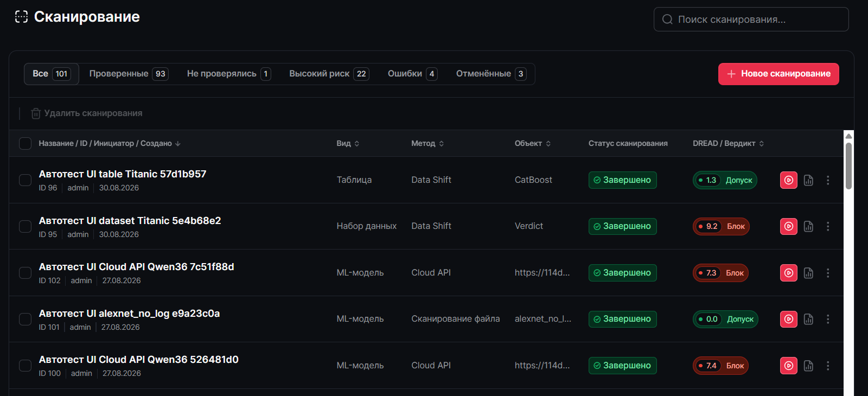Sort by Название / ID / Инициатор / Создано
Viewport: 868px width, 396px height.
click(x=110, y=143)
